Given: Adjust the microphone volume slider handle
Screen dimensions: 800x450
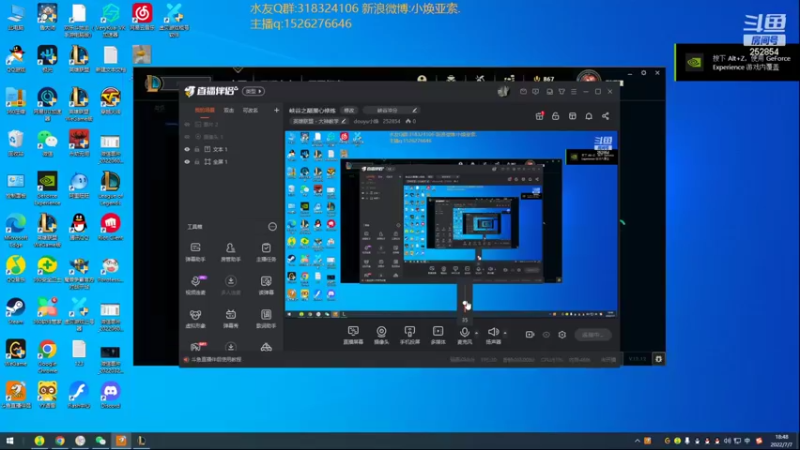Looking at the screenshot, I should click(x=465, y=305).
